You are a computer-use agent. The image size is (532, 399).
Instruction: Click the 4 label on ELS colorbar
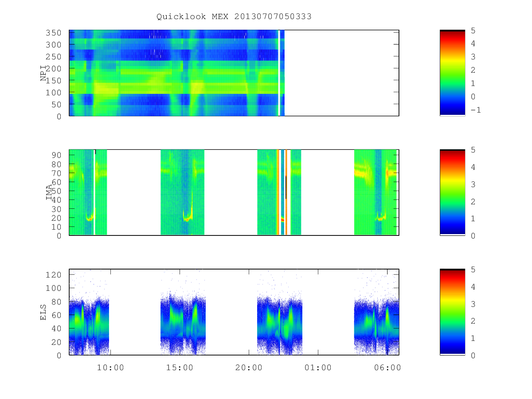coord(473,286)
